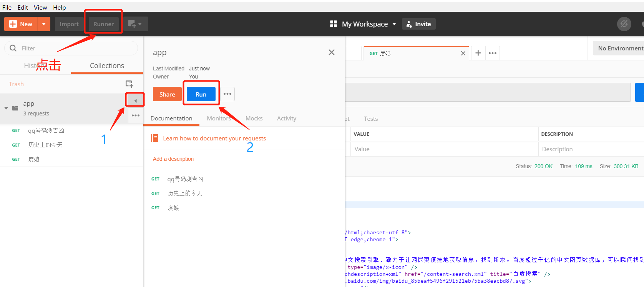Viewport: 644px width, 287px height.
Task: Open the Collection Runner
Action: click(x=103, y=24)
